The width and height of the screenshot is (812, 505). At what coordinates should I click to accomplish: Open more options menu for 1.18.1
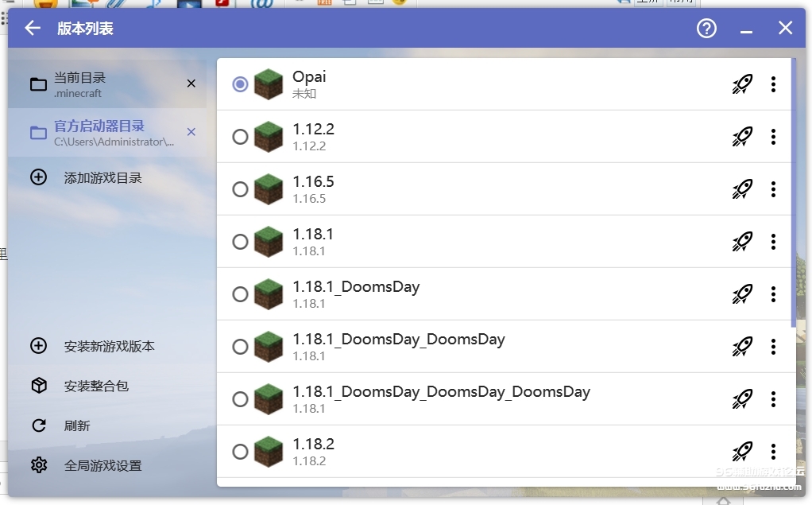773,242
